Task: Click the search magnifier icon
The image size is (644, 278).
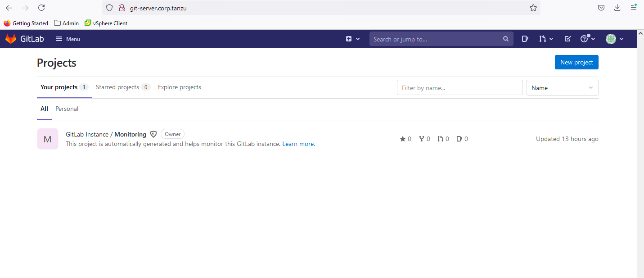Action: tap(506, 39)
